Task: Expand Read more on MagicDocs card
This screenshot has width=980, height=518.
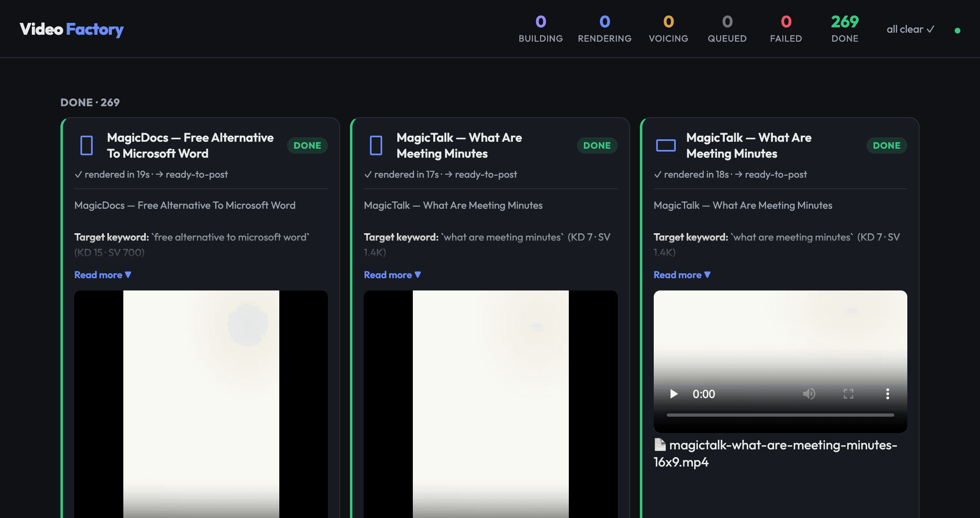Action: (x=103, y=275)
